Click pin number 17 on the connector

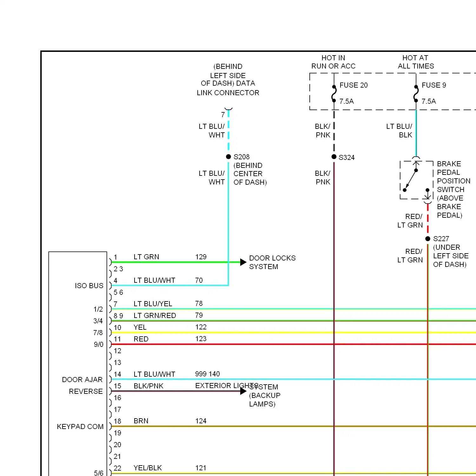click(117, 409)
